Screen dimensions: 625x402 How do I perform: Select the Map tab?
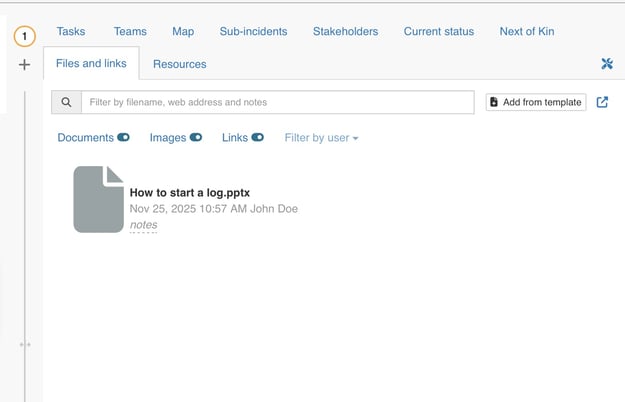click(183, 32)
